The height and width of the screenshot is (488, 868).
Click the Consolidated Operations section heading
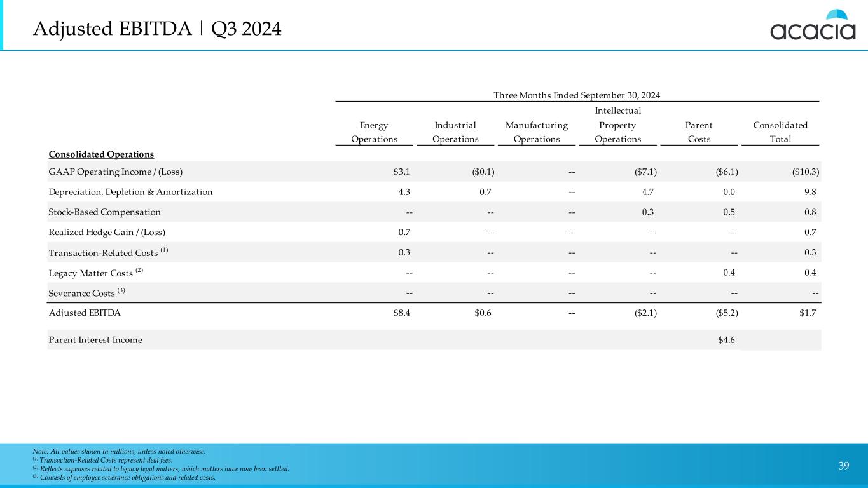coord(101,154)
